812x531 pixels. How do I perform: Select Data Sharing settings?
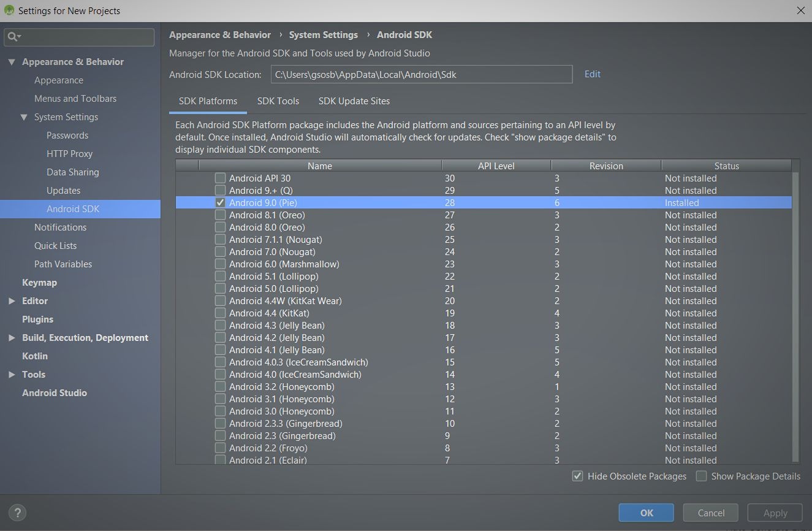pyautogui.click(x=73, y=172)
